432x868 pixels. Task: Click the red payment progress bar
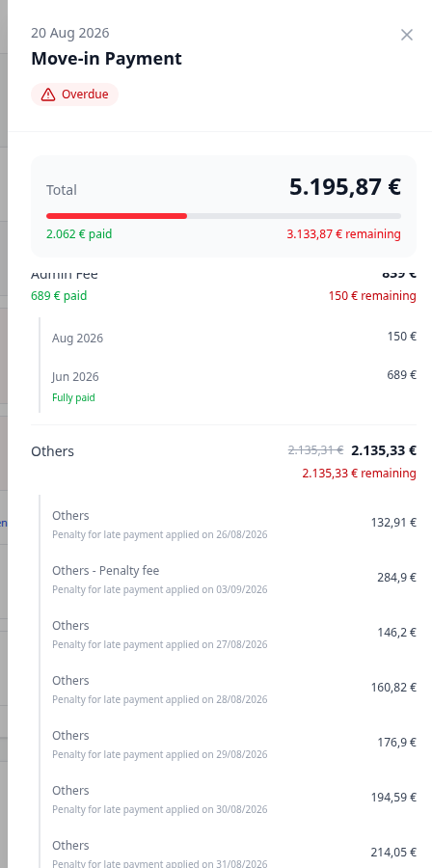pos(117,216)
